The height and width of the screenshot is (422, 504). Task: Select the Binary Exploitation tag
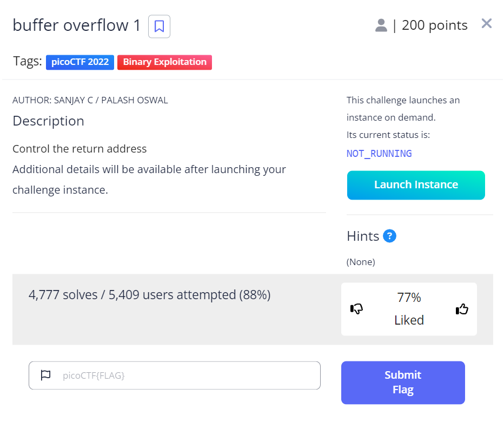coord(164,62)
